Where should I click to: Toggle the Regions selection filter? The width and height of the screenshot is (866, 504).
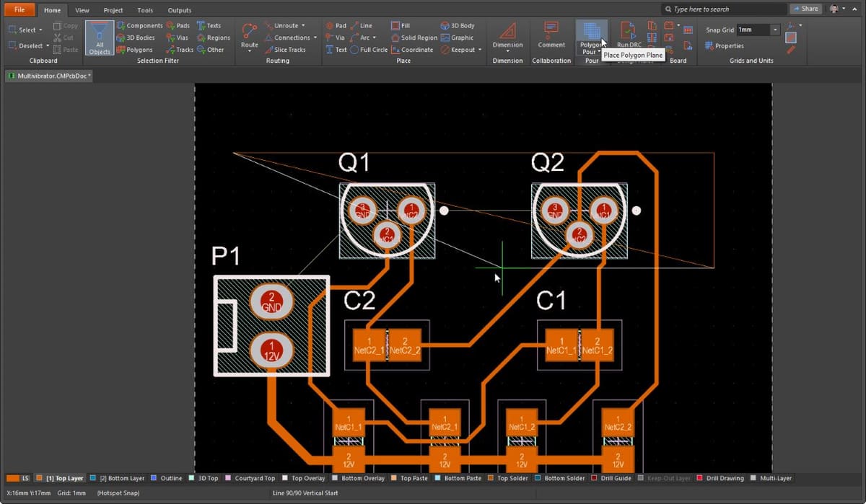213,37
